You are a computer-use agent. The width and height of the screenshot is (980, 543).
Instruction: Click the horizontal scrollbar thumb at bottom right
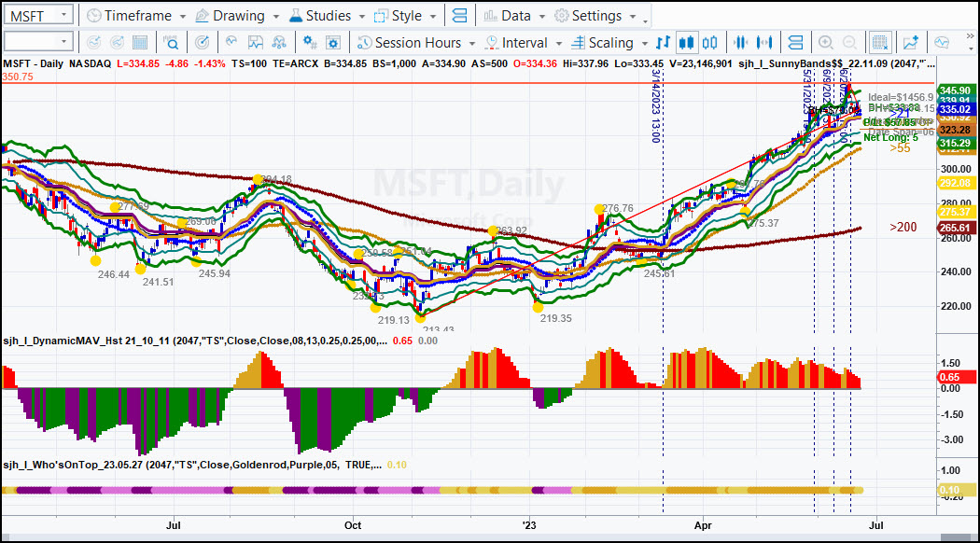click(x=955, y=537)
